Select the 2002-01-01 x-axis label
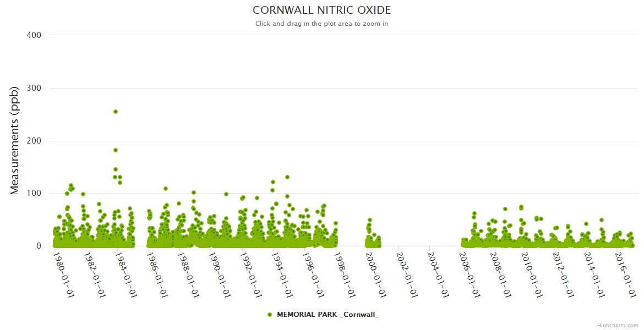This screenshot has height=330, width=644. click(x=406, y=274)
